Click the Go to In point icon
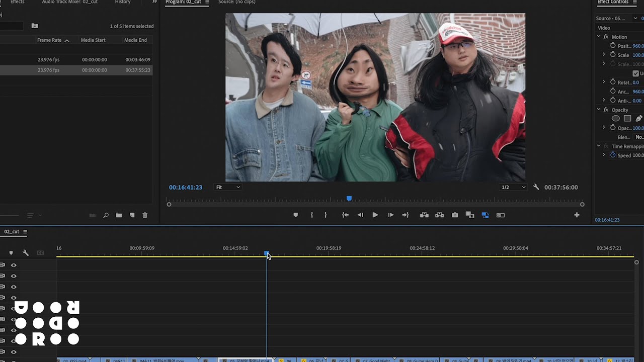The height and width of the screenshot is (362, 644). point(345,215)
